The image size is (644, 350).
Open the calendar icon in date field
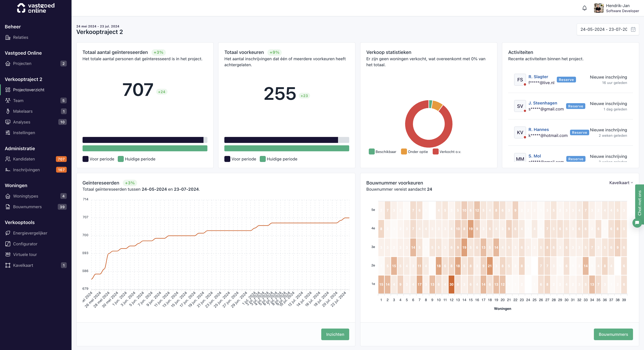633,29
